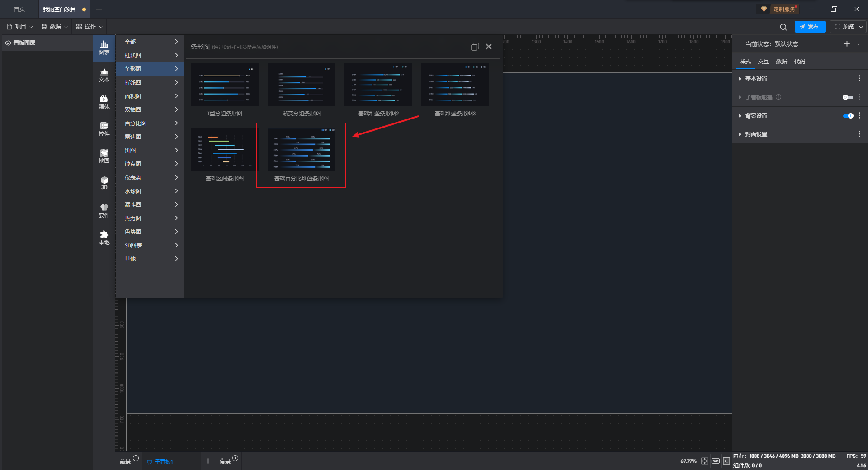Open the 文本 (Text) component category
The image size is (868, 470).
pyautogui.click(x=104, y=75)
